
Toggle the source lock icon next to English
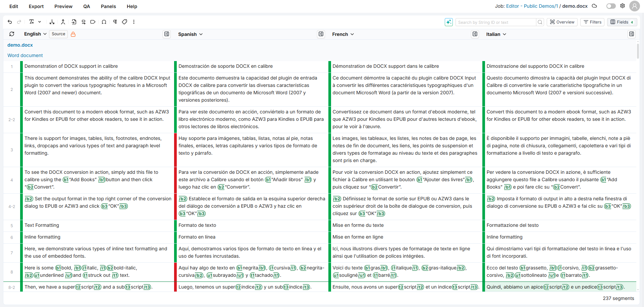click(x=73, y=34)
